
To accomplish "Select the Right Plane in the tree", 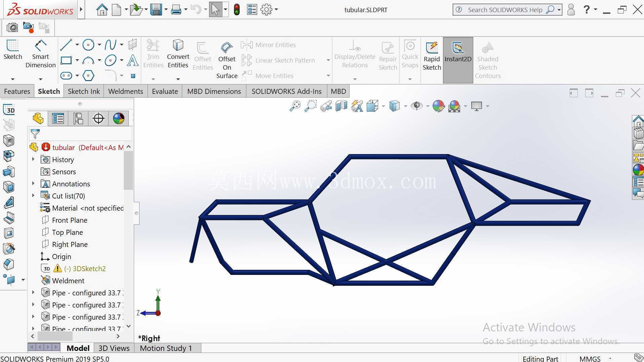I will click(x=70, y=244).
